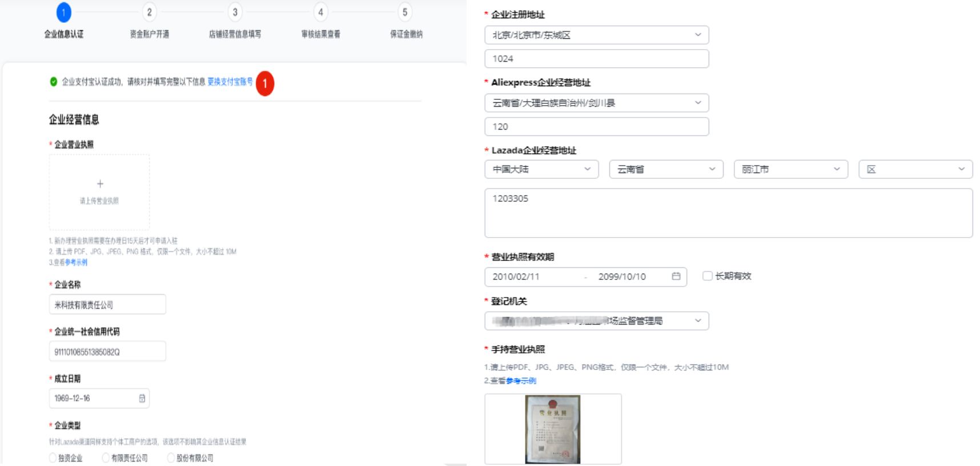Go to step 4 审核结果查看
This screenshot has height=466, width=980.
(x=320, y=12)
